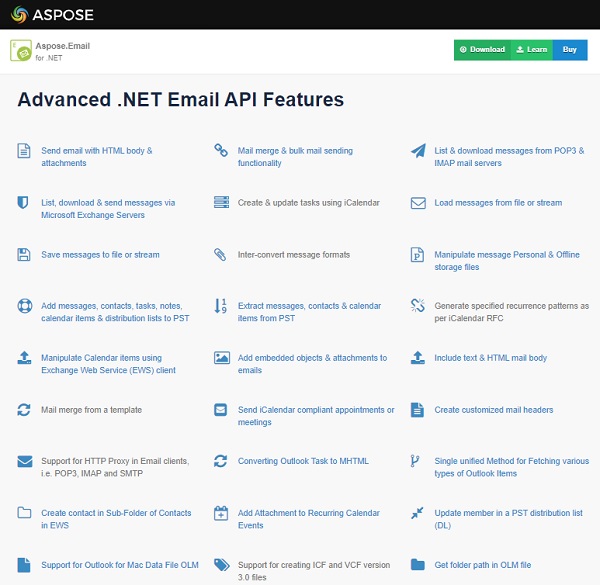Screen dimensions: 600x585
Task: Click the Aspose.Email product icon
Action: tap(21, 50)
